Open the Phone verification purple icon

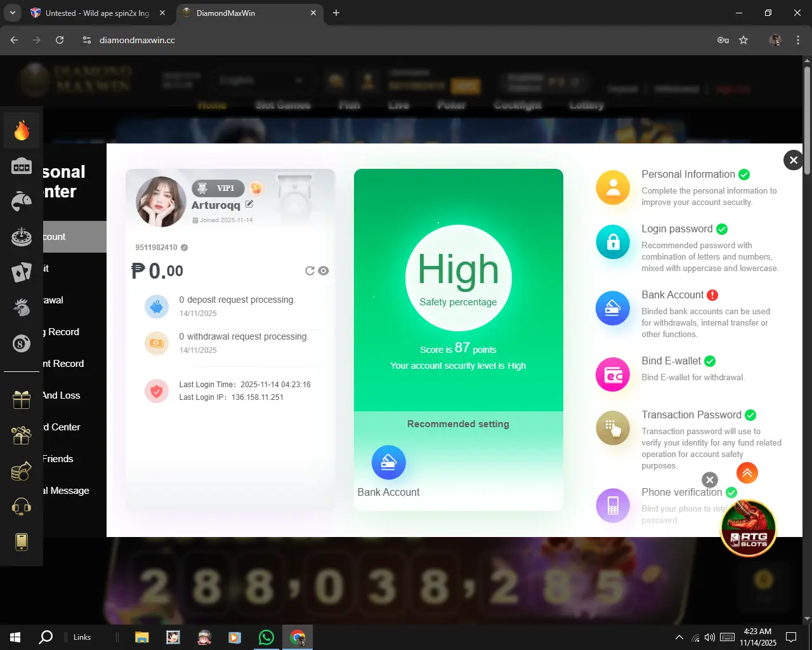(613, 505)
